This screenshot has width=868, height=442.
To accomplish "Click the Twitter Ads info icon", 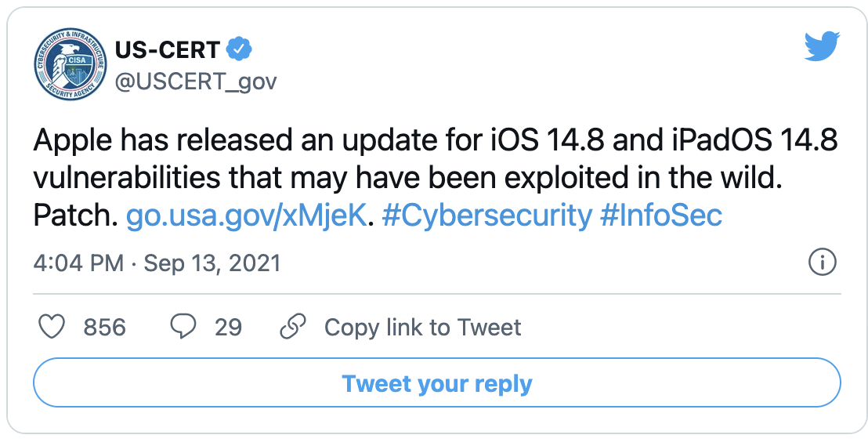I will click(822, 262).
